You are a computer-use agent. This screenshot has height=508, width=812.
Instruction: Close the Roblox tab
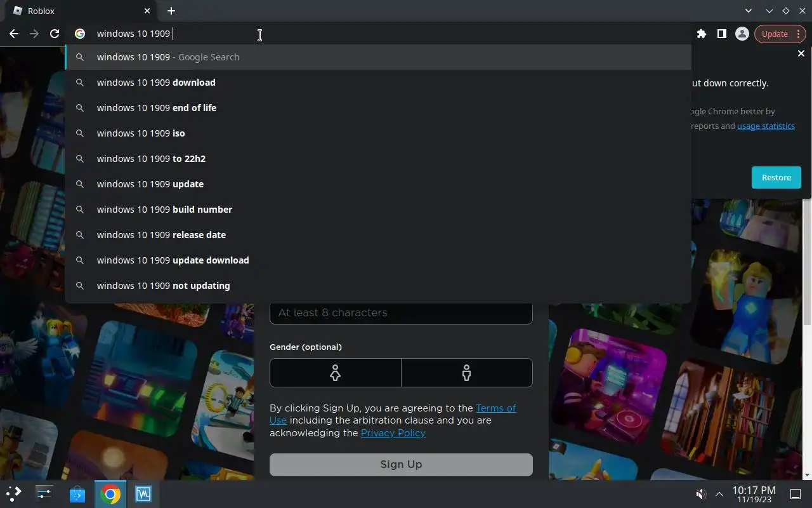point(147,11)
